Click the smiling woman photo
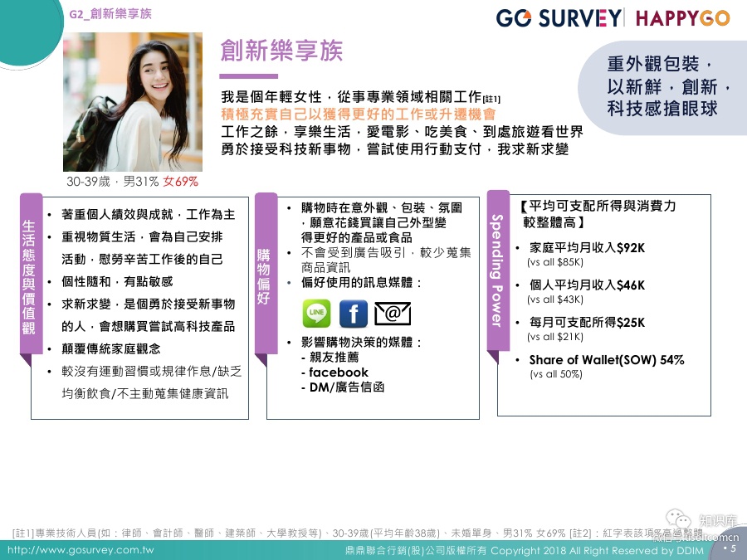747x560 pixels. pyautogui.click(x=133, y=102)
